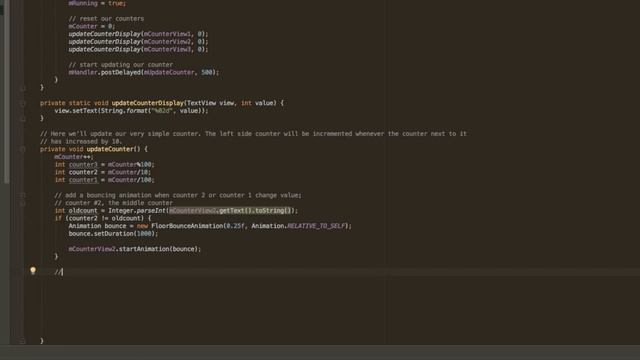Click '// reset our counters' comment
The image size is (640, 360).
click(106, 19)
